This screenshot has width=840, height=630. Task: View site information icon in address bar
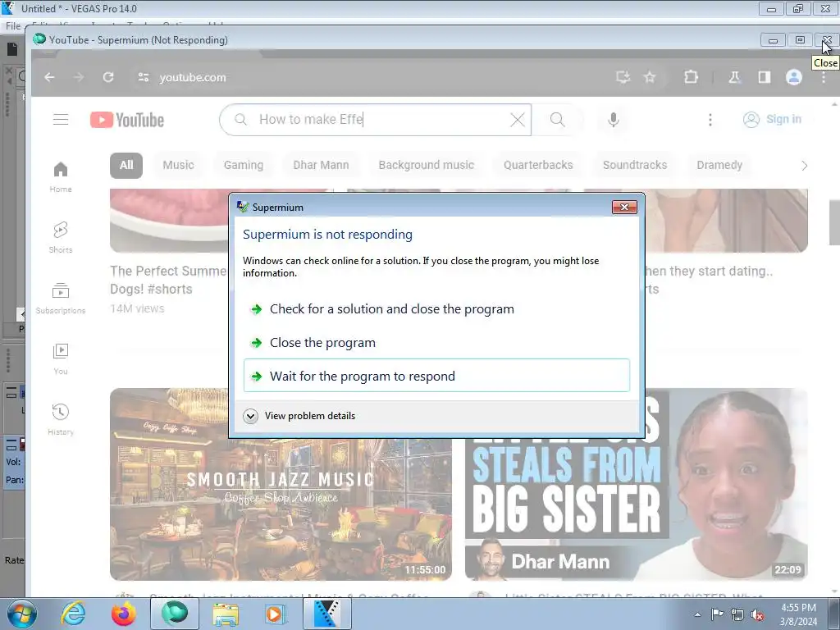pos(143,77)
